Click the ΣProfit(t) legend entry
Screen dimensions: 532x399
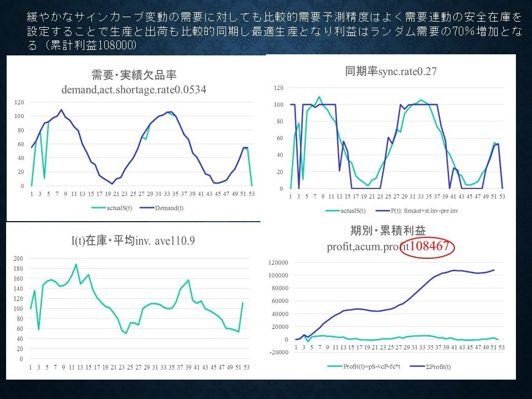(430, 366)
